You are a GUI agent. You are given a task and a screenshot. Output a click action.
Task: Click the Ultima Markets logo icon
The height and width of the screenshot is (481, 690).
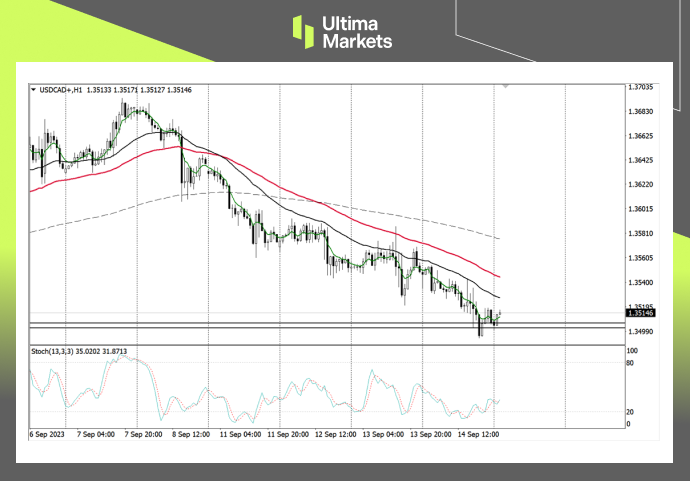(x=303, y=31)
